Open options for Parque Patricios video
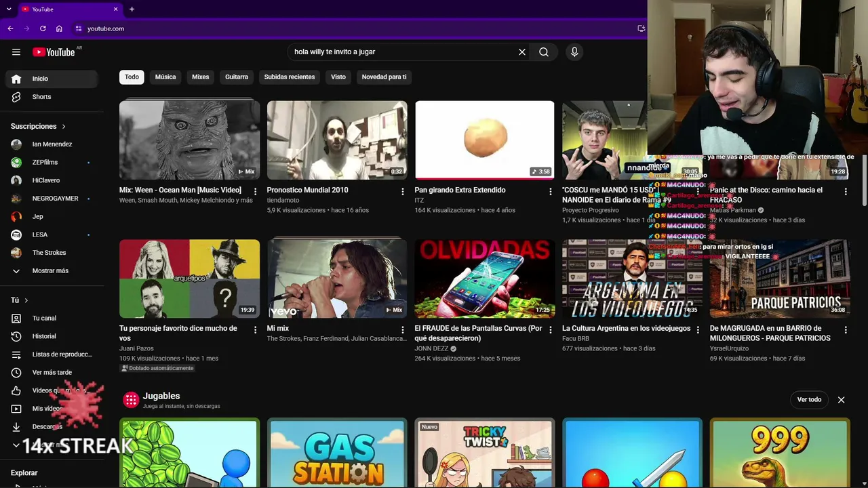The image size is (868, 488). click(x=846, y=330)
